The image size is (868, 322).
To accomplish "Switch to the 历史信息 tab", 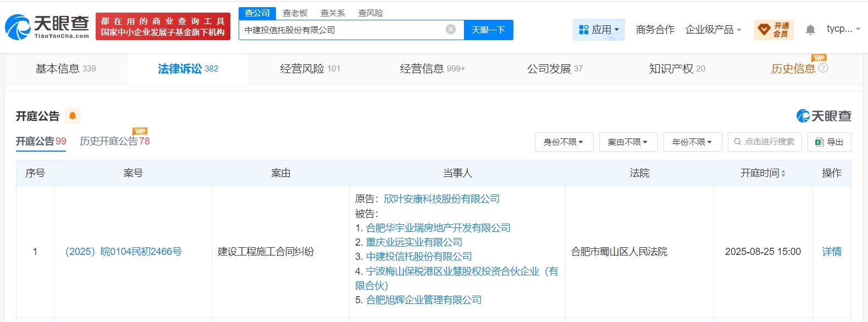I will [793, 69].
